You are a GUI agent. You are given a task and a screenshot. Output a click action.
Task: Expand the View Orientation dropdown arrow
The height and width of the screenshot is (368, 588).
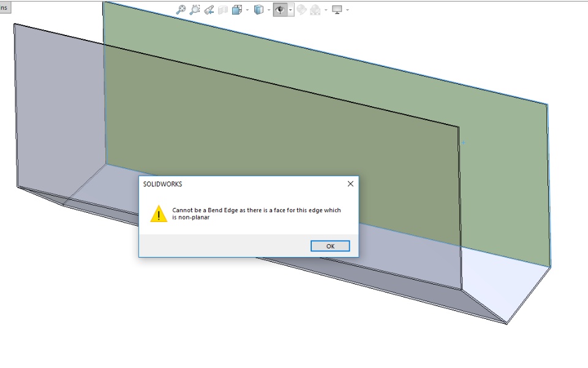(247, 10)
